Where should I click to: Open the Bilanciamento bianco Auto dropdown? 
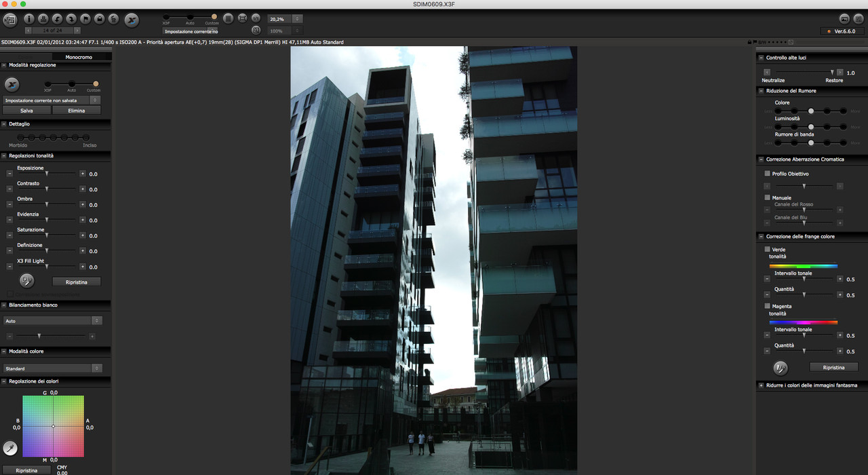click(x=52, y=320)
